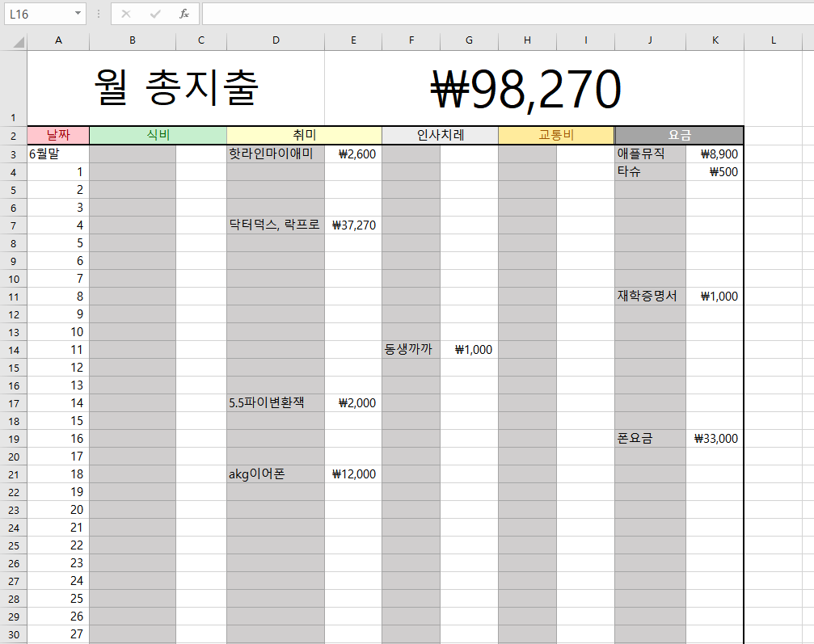Select the ₩12,000 cell
This screenshot has height=644, width=814.
coord(353,474)
